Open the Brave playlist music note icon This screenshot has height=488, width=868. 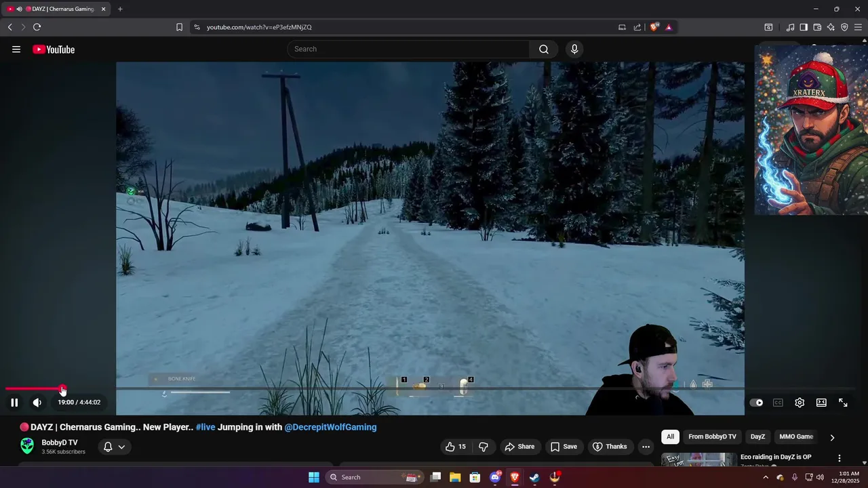(x=790, y=27)
